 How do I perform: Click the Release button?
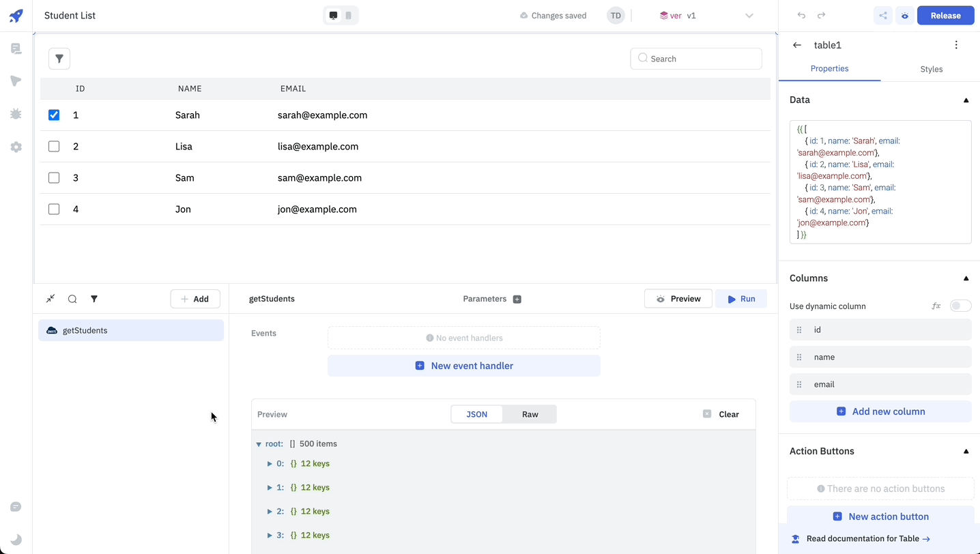[945, 16]
